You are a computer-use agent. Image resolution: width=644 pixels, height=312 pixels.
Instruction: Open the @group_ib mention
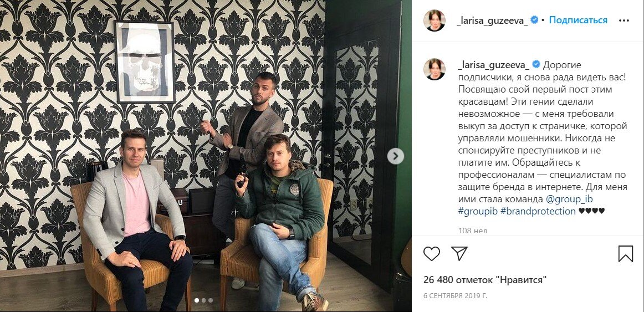point(569,199)
